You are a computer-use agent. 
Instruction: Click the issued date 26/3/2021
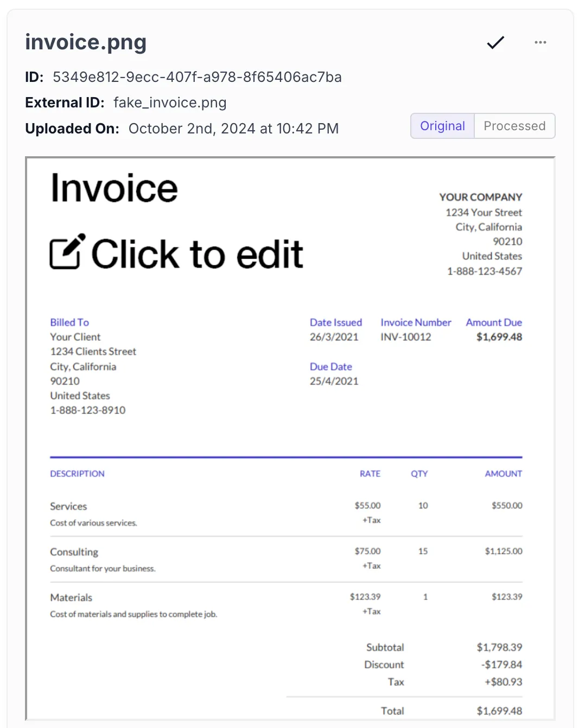[334, 337]
